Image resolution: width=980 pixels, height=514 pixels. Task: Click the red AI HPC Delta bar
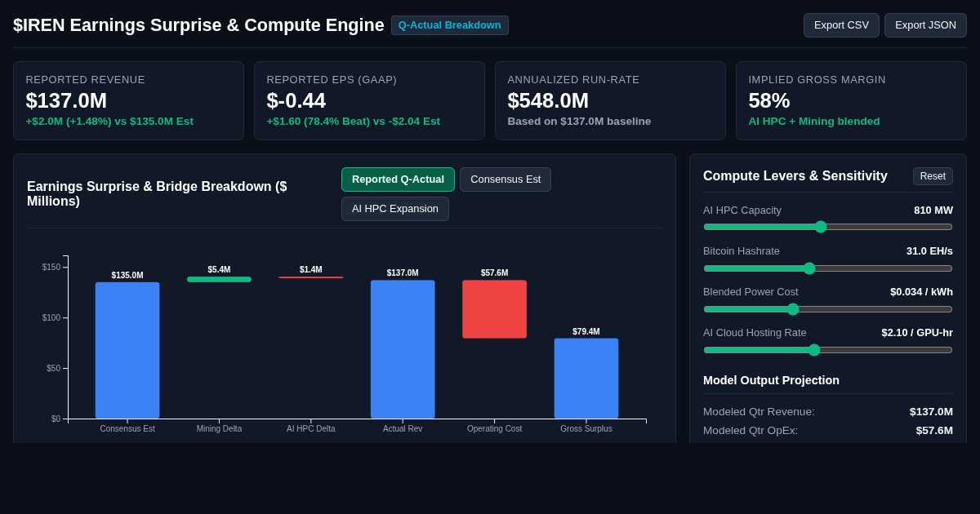coord(310,277)
